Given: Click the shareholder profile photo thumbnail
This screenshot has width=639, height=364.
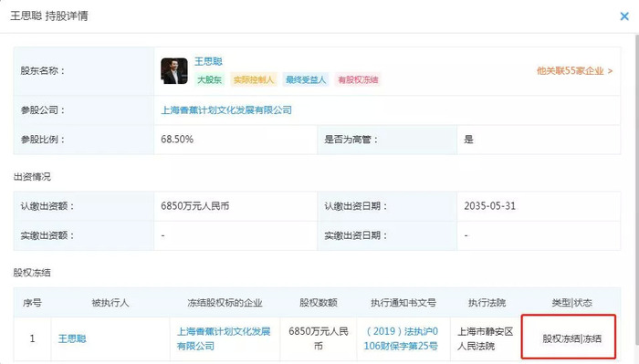Looking at the screenshot, I should [x=174, y=71].
